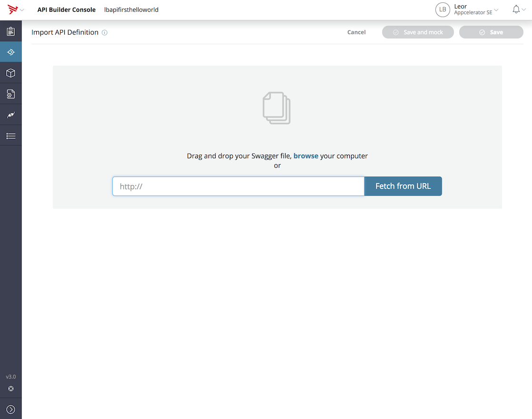The width and height of the screenshot is (532, 419).
Task: Click the list icon in the sidebar
Action: click(10, 135)
